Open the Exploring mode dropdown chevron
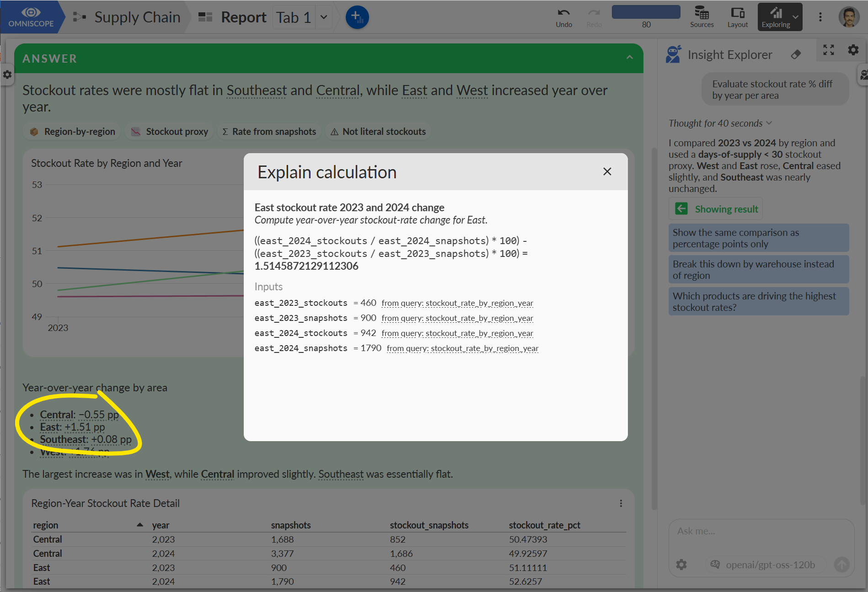Viewport: 868px width, 592px height. point(796,17)
